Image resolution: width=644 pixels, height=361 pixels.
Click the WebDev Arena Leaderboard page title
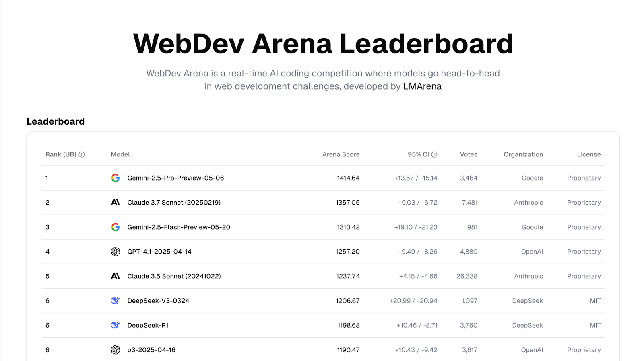click(323, 44)
